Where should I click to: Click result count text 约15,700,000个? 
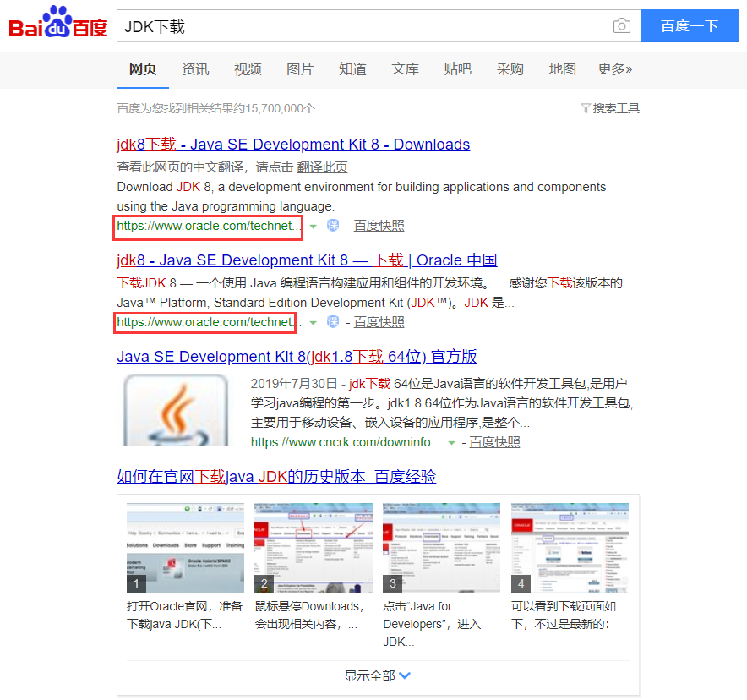click(x=216, y=108)
